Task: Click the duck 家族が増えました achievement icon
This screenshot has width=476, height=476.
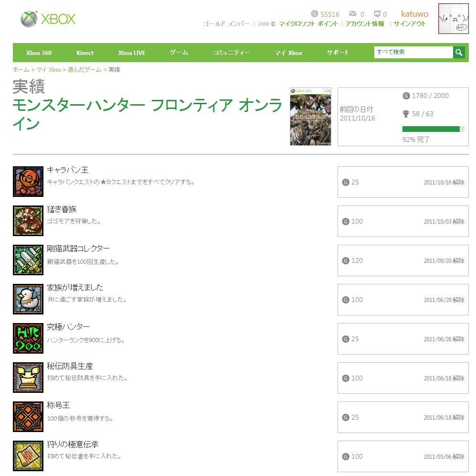Action: tap(28, 299)
